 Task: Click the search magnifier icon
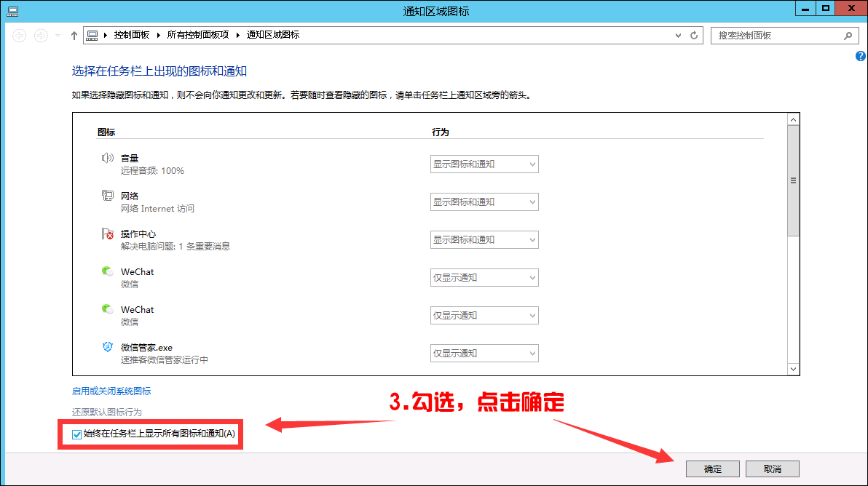click(847, 34)
